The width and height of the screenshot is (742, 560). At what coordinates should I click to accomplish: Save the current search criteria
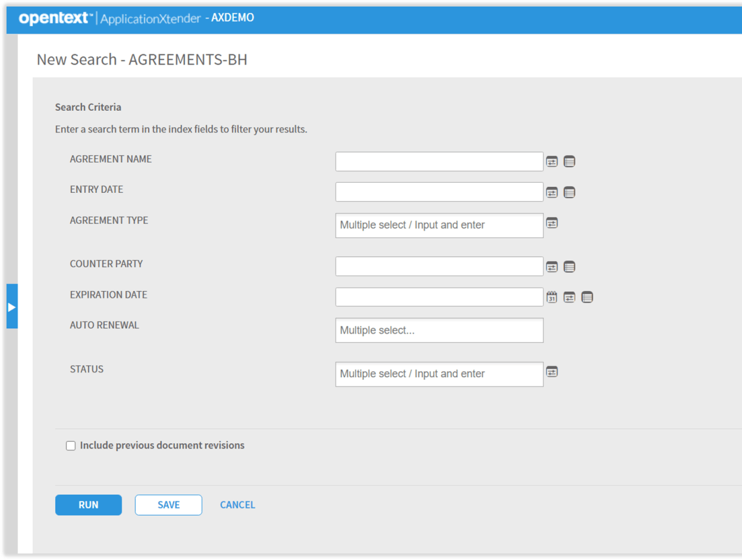[168, 505]
